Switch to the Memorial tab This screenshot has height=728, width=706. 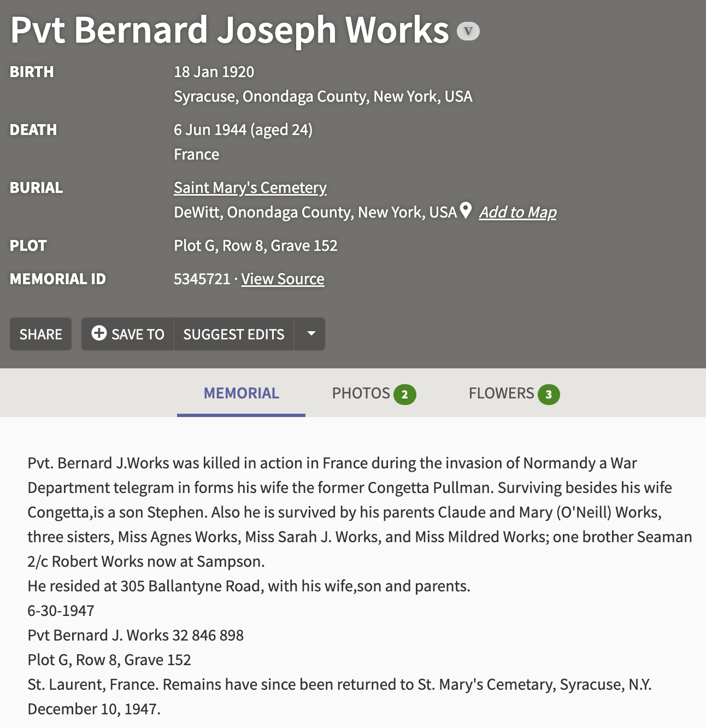pos(241,394)
